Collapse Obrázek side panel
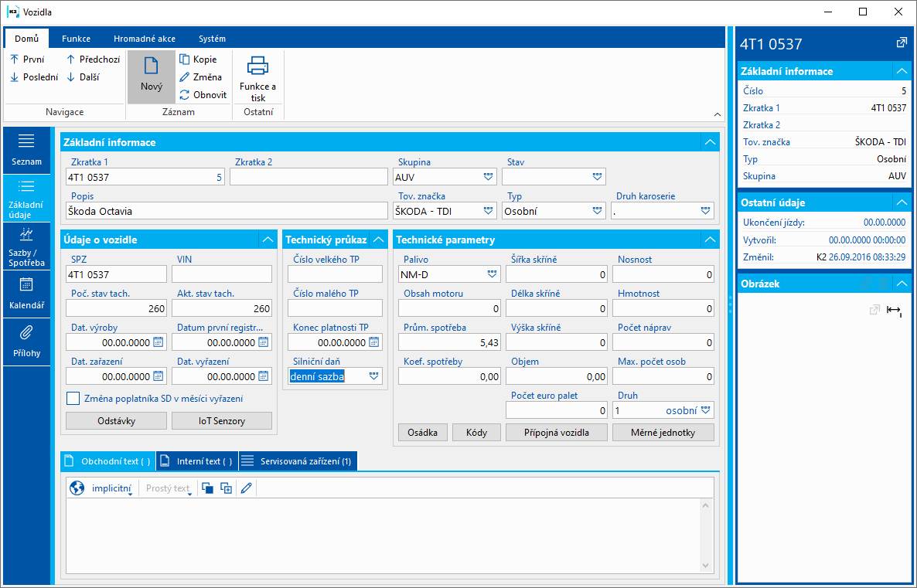Viewport: 917px width, 588px height. tap(902, 284)
